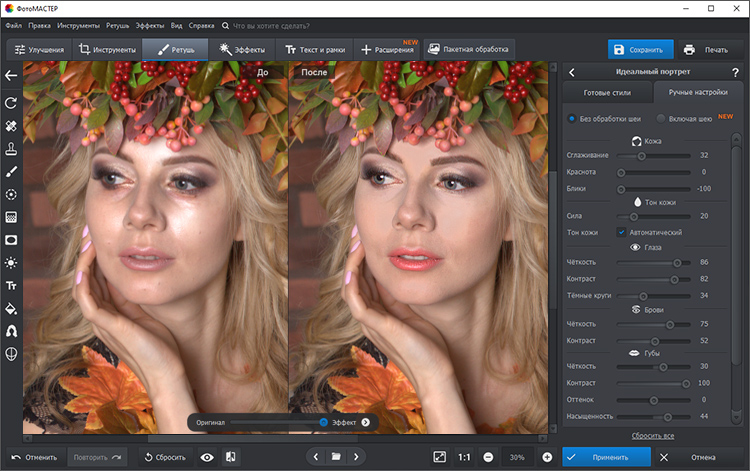The height and width of the screenshot is (471, 750).
Task: Choose the text tool in left sidebar
Action: [x=11, y=285]
